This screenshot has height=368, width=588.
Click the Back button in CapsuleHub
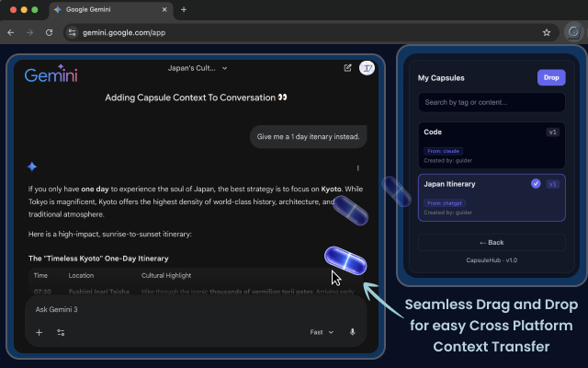492,243
